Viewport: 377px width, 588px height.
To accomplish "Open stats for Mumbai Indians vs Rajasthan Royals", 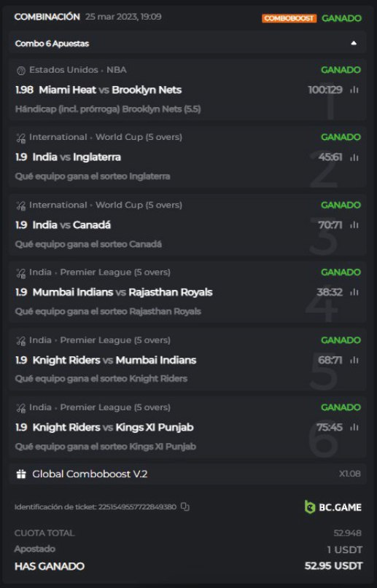I will coord(354,292).
